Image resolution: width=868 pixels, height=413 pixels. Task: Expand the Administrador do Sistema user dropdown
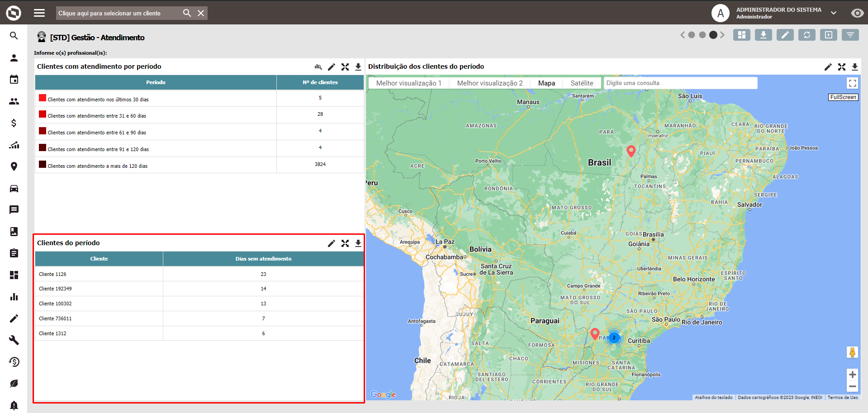coord(833,13)
